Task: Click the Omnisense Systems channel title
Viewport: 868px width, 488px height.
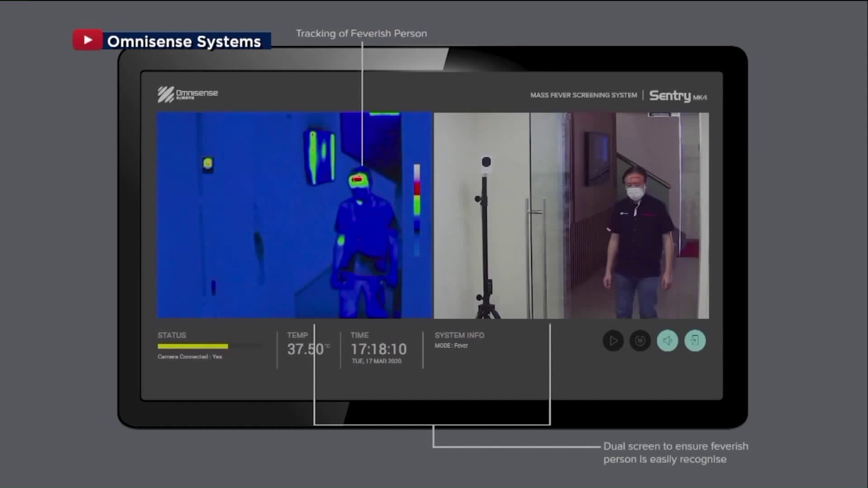Action: point(184,42)
